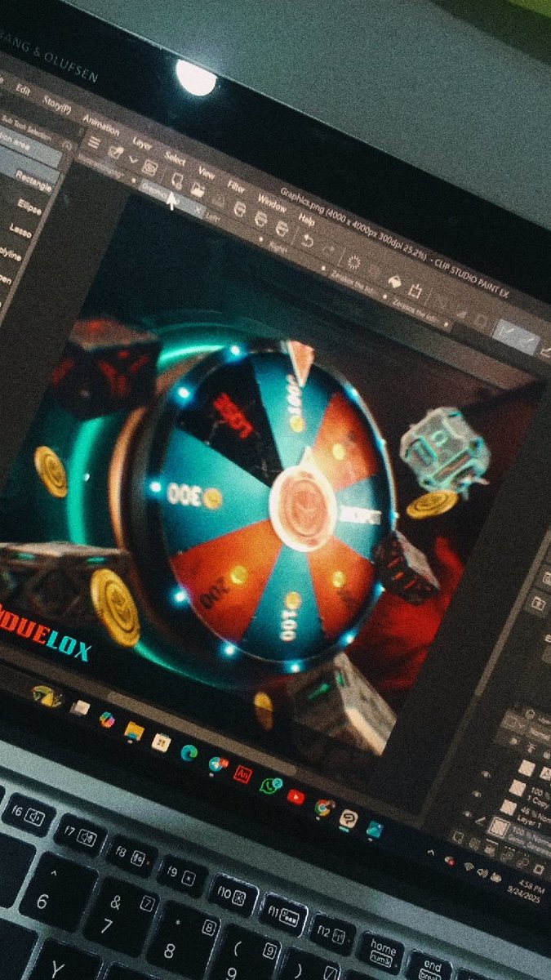Expand the dropdown arrow beside Clip Studio icon
The height and width of the screenshot is (980, 551).
(134, 158)
